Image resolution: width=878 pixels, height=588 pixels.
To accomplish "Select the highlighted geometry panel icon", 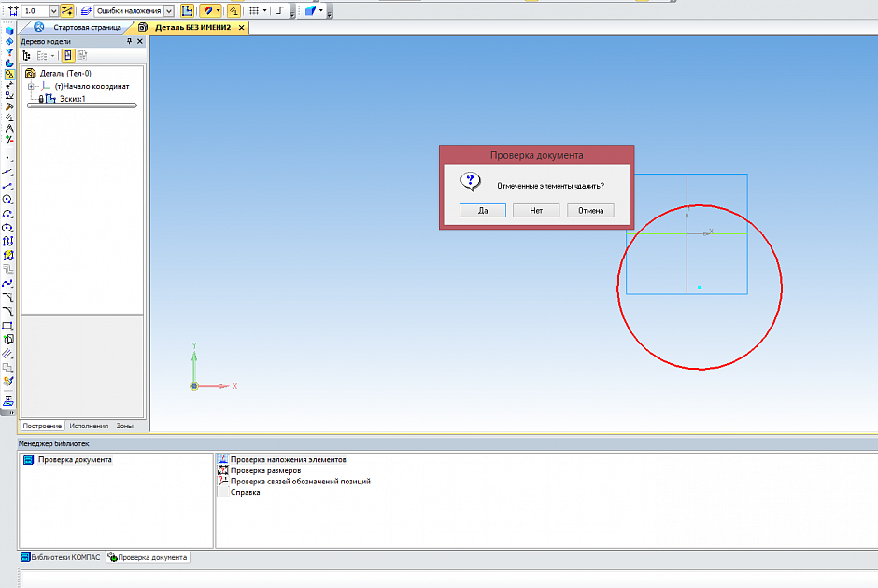I will 9,74.
